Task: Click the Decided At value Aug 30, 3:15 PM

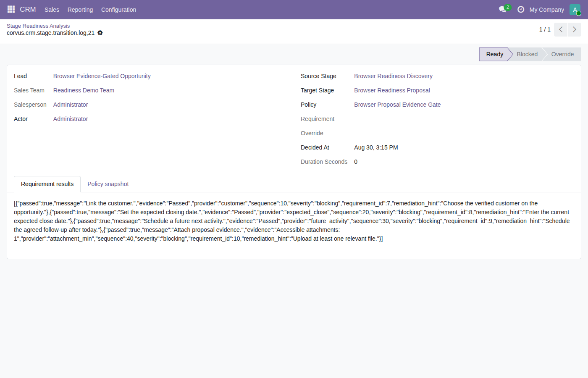Action: coord(376,147)
